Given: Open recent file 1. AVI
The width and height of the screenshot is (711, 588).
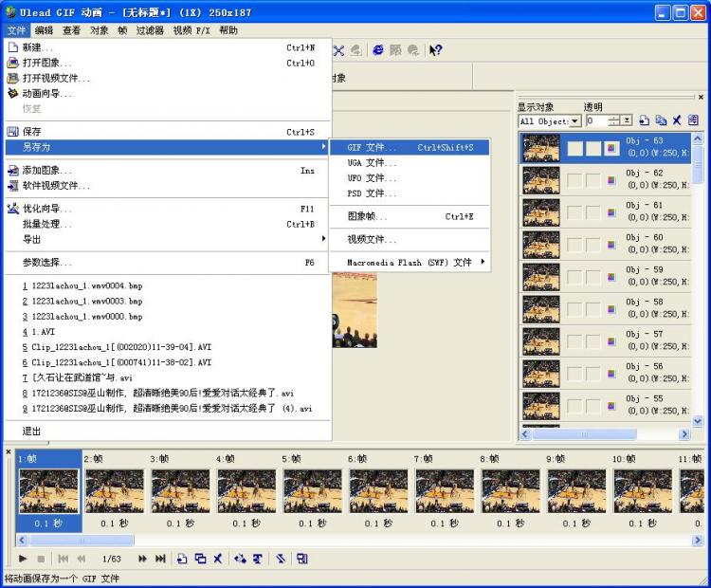Looking at the screenshot, I should click(x=168, y=332).
